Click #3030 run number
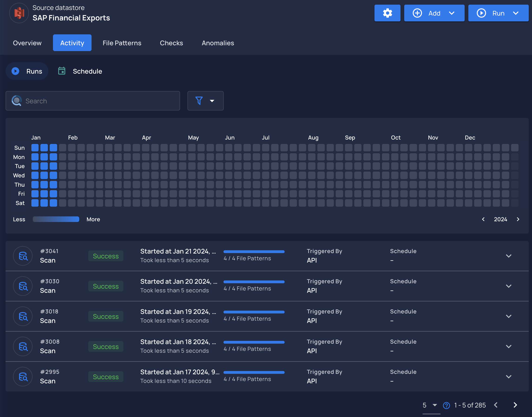This screenshot has width=532, height=417. pyautogui.click(x=50, y=281)
